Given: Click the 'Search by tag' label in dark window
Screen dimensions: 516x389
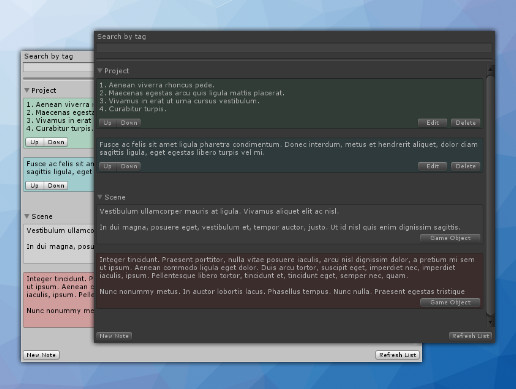Looking at the screenshot, I should coord(122,37).
